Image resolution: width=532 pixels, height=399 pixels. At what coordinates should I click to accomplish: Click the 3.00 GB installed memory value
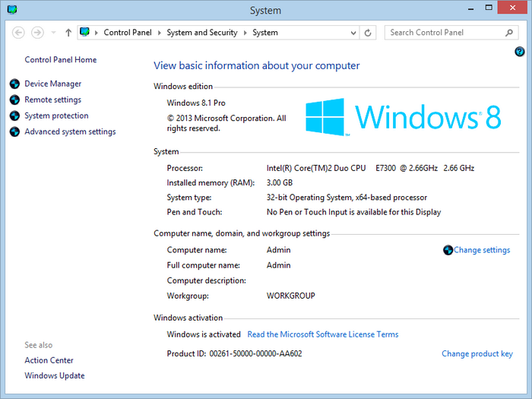pyautogui.click(x=280, y=182)
